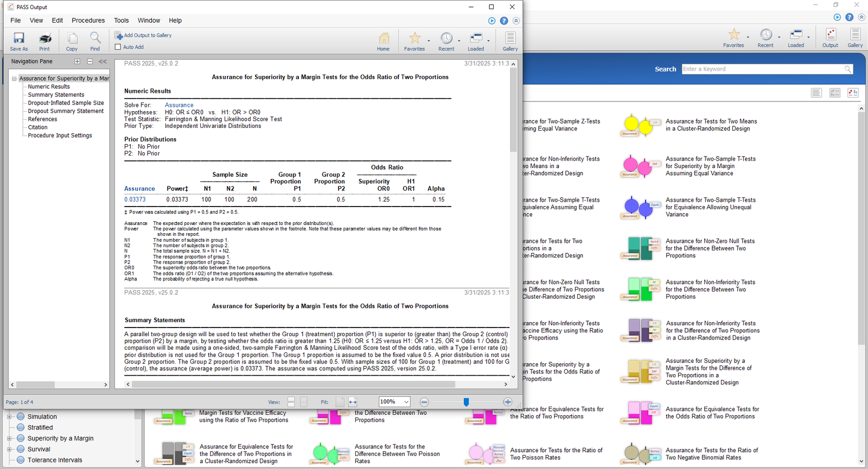Switch to large icon view in background window
Screen dimensions: 868x469
[x=853, y=93]
